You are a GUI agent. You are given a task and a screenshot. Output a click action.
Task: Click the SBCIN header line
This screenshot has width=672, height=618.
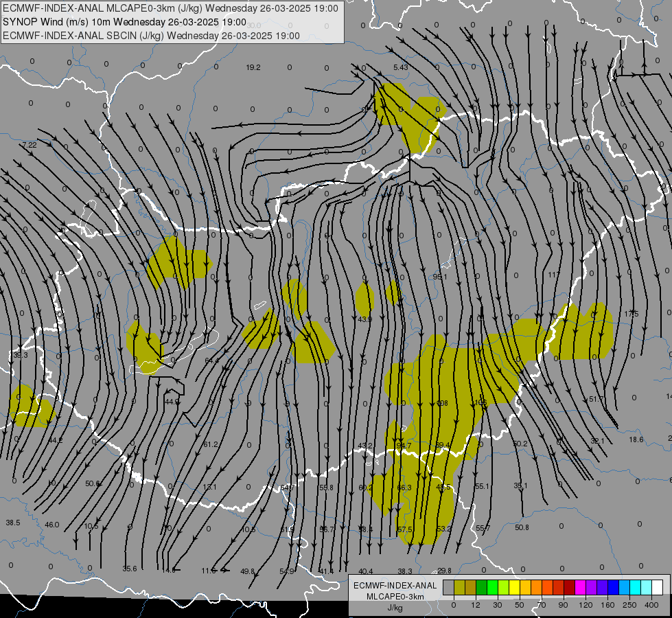click(x=151, y=36)
